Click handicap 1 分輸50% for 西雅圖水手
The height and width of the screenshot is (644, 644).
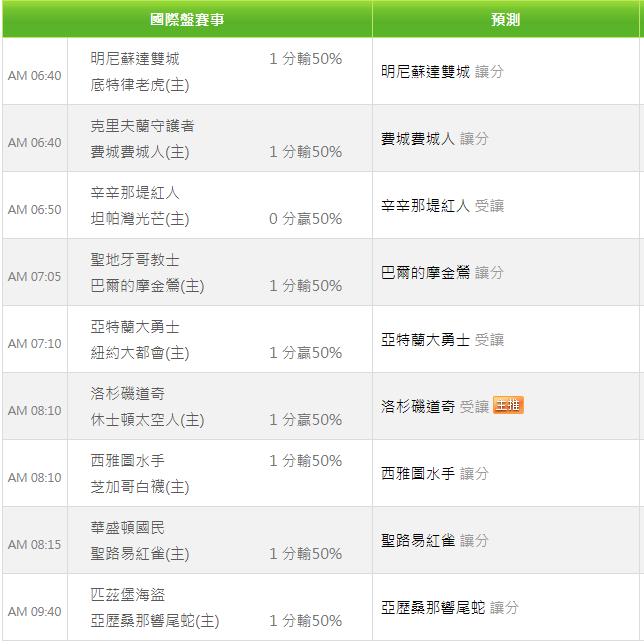tap(306, 460)
